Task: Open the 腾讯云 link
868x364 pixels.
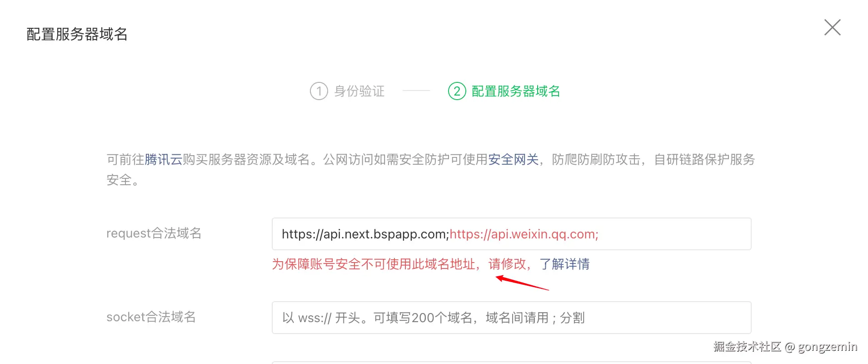Action: (164, 159)
